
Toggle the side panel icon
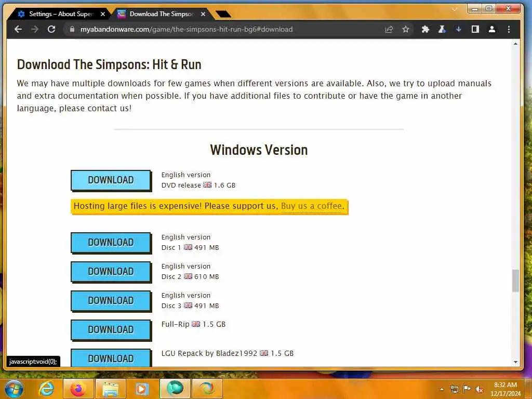click(475, 30)
